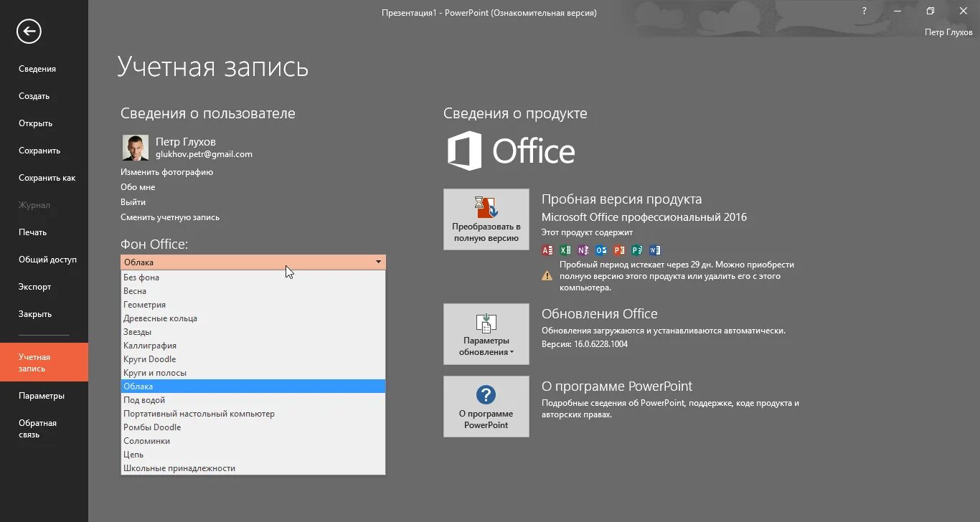
Task: Click О программе PowerPoint button
Action: click(x=486, y=406)
